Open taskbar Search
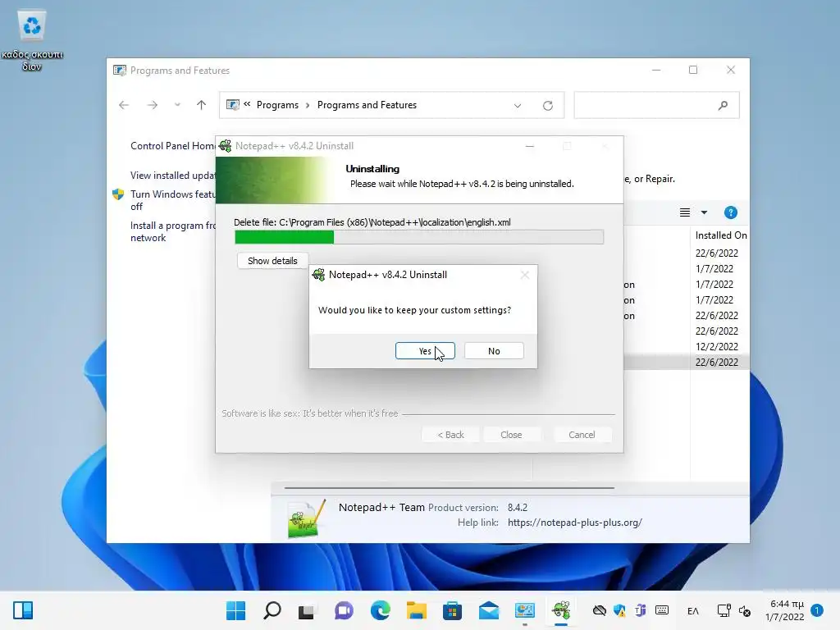840x630 pixels. [272, 610]
